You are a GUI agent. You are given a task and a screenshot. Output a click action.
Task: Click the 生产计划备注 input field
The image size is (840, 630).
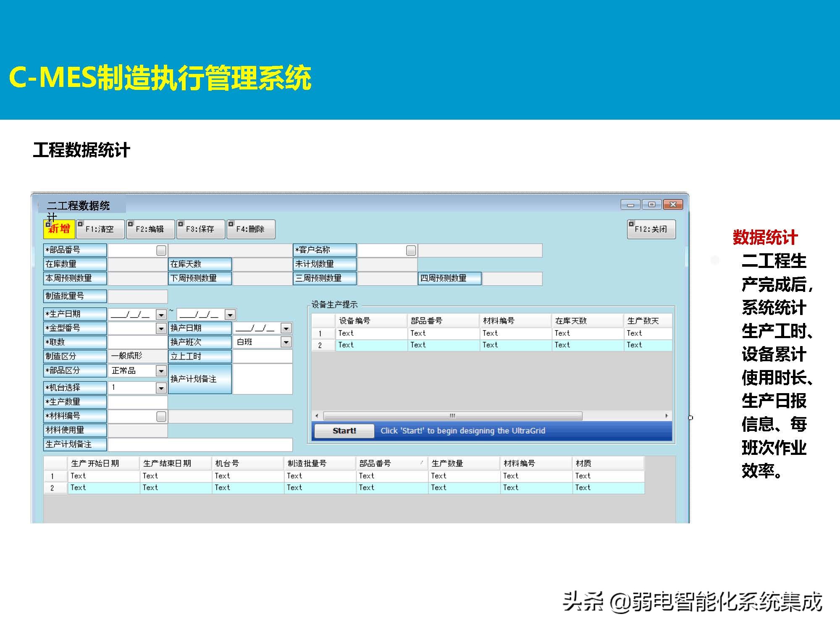(200, 445)
